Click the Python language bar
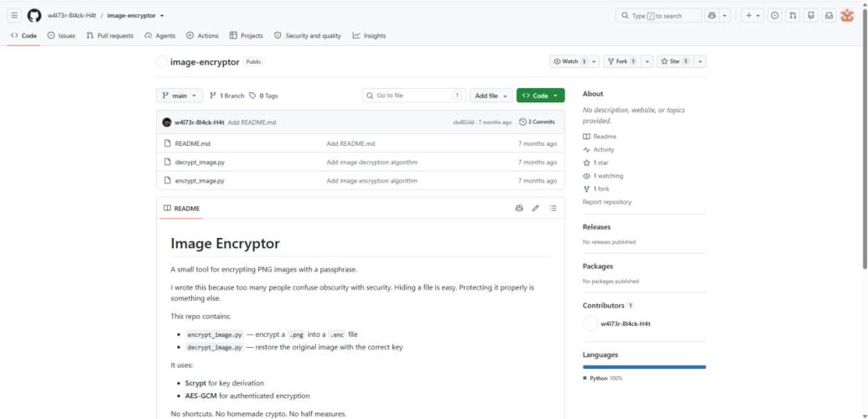Viewport: 868px width, 419px height. (x=644, y=366)
